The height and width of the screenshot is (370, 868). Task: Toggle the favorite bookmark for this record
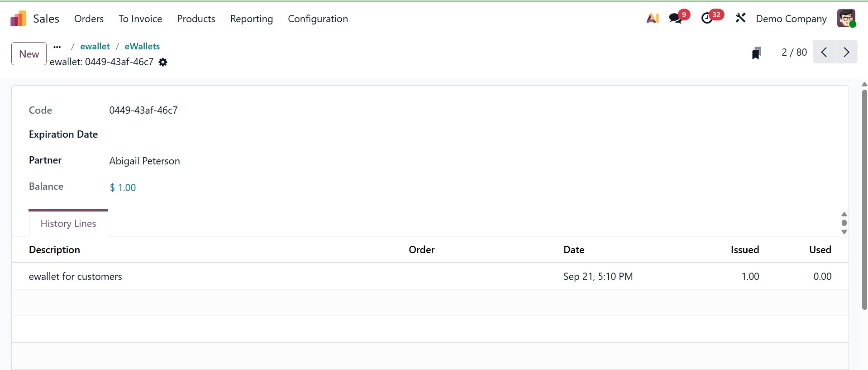(757, 53)
